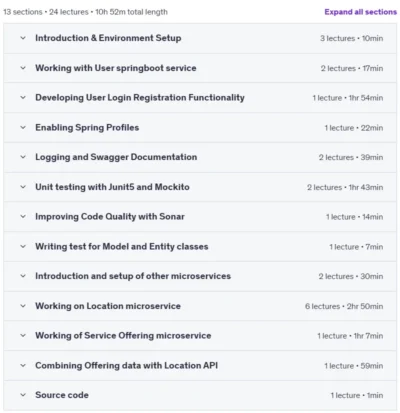Expand all sections link
Image resolution: width=400 pixels, height=413 pixels.
pos(361,12)
